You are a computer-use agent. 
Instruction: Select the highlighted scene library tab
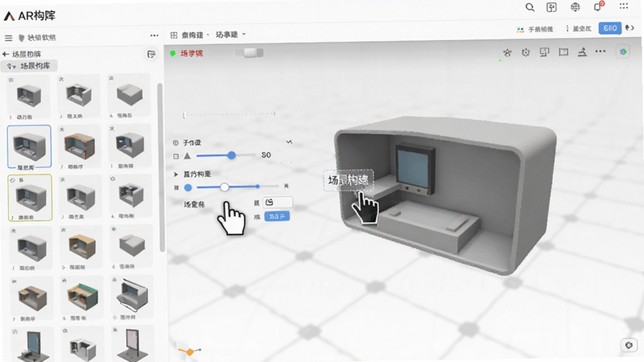29,66
